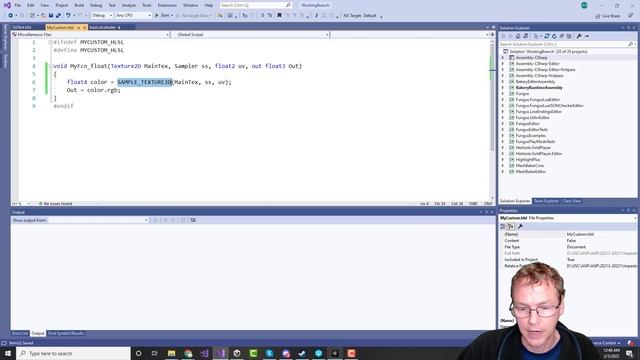The height and width of the screenshot is (360, 640).
Task: Click Solution Explorer Properties wrench icon
Action: click(x=579, y=36)
